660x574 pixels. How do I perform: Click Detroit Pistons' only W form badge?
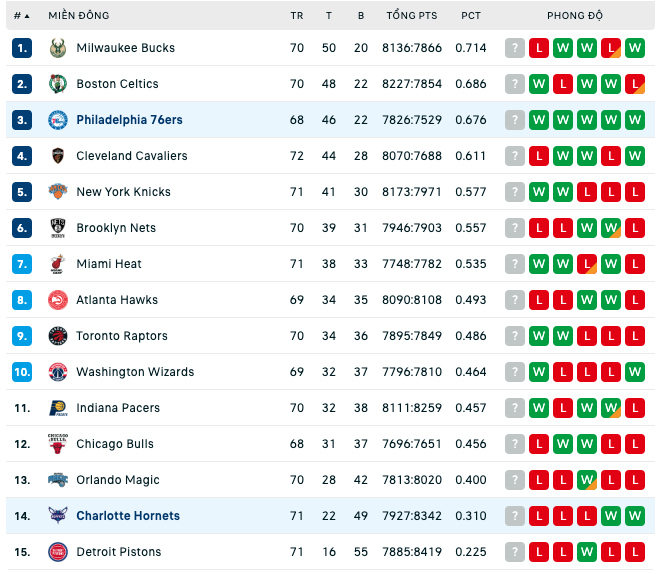coord(587,552)
